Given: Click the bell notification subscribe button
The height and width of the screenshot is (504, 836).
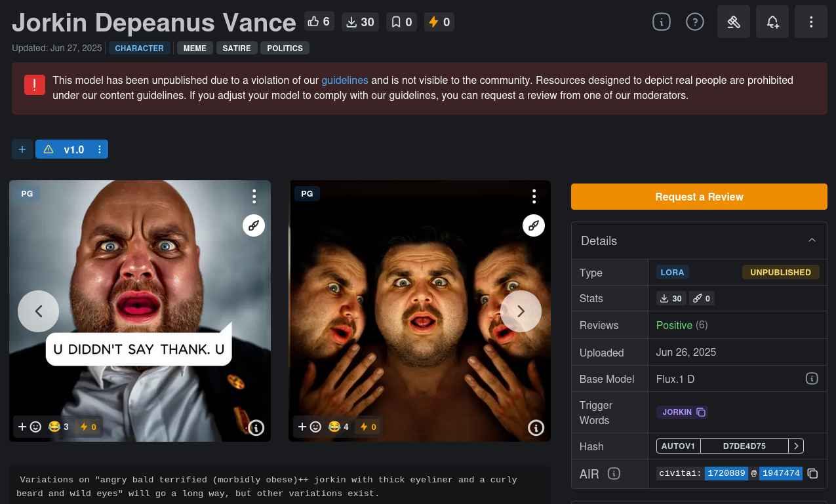Looking at the screenshot, I should [772, 22].
